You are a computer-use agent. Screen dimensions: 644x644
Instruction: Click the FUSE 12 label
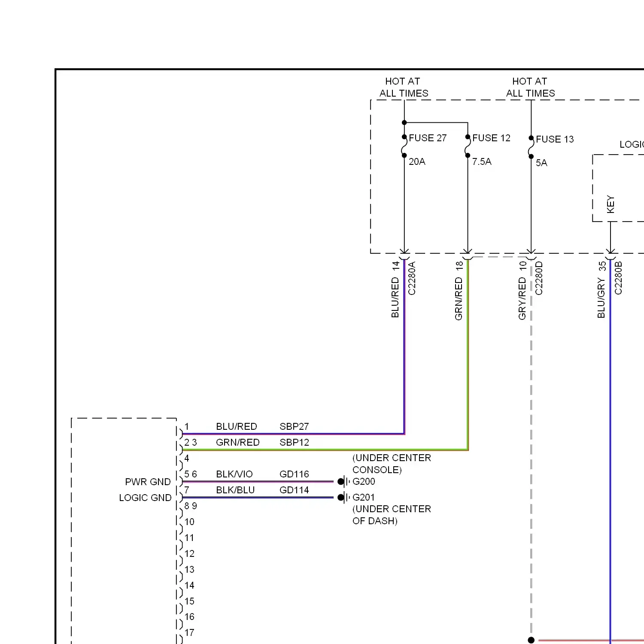[491, 138]
